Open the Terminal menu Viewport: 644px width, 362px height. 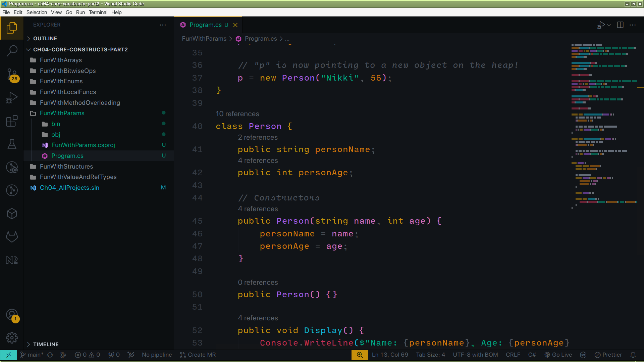click(x=98, y=12)
